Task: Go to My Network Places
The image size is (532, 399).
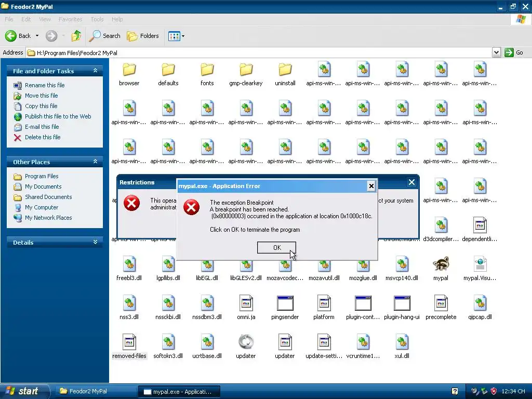Action: pyautogui.click(x=48, y=218)
